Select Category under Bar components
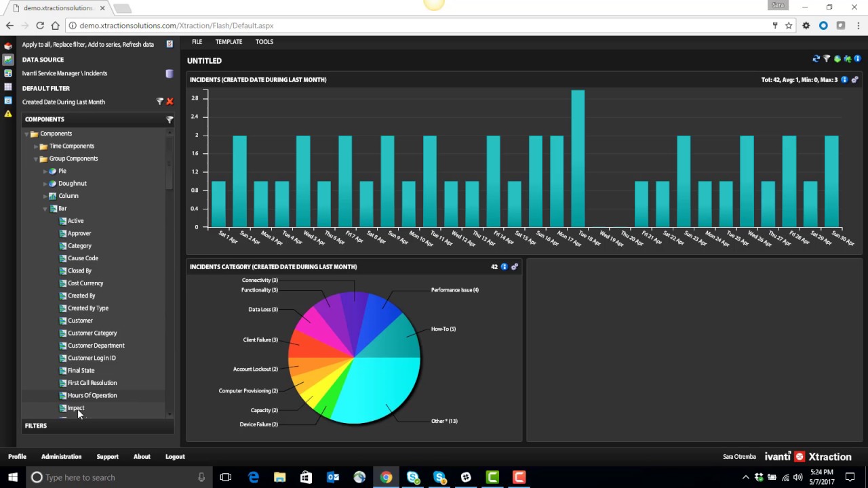This screenshot has height=488, width=868. click(79, 246)
